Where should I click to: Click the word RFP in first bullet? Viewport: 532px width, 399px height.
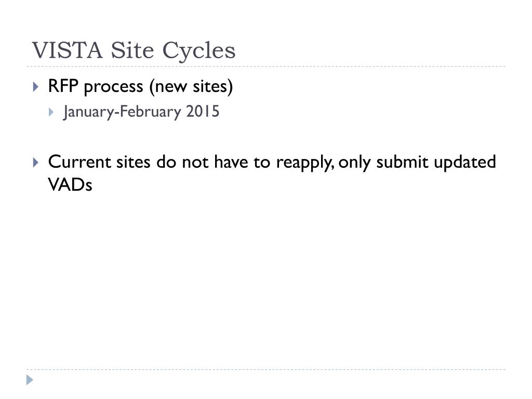[63, 86]
